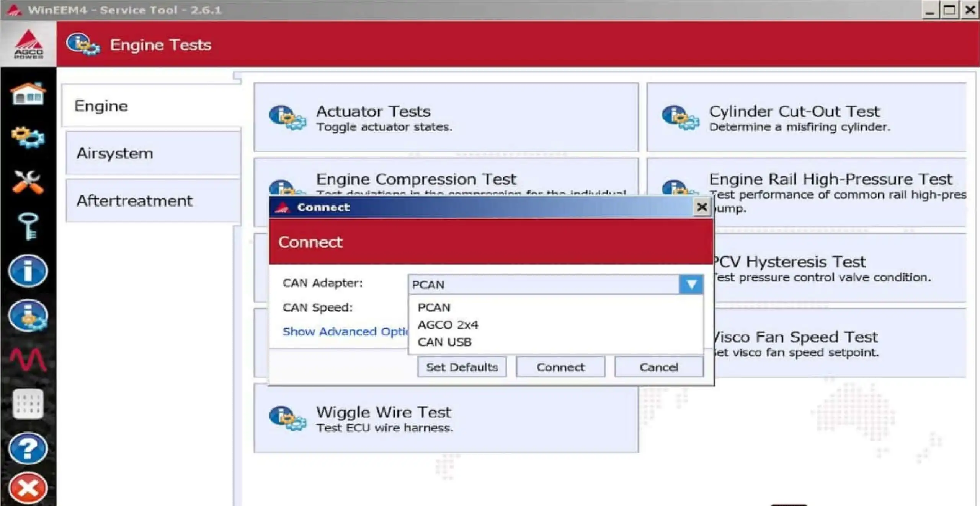Switch to the Airsystem tab
This screenshot has height=506, width=980.
[115, 153]
